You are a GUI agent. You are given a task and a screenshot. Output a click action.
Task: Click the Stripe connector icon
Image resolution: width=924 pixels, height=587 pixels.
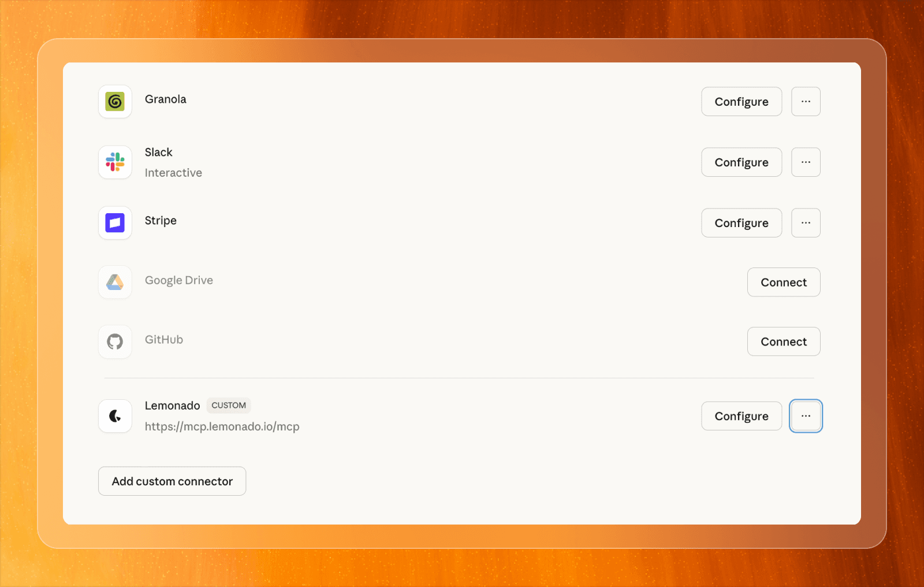[x=115, y=223]
